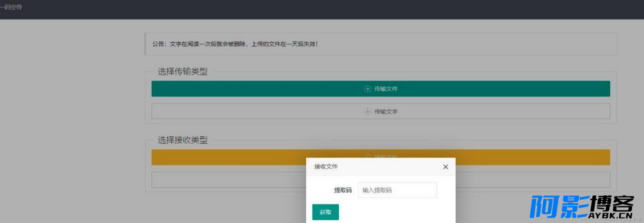Click the 选择接收类型 heading
The width and height of the screenshot is (644, 223).
pyautogui.click(x=182, y=140)
